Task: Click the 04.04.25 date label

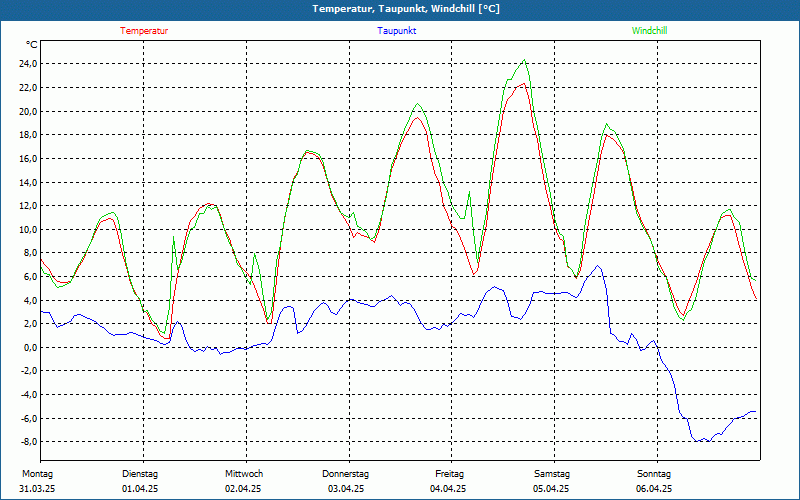Action: [x=448, y=489]
